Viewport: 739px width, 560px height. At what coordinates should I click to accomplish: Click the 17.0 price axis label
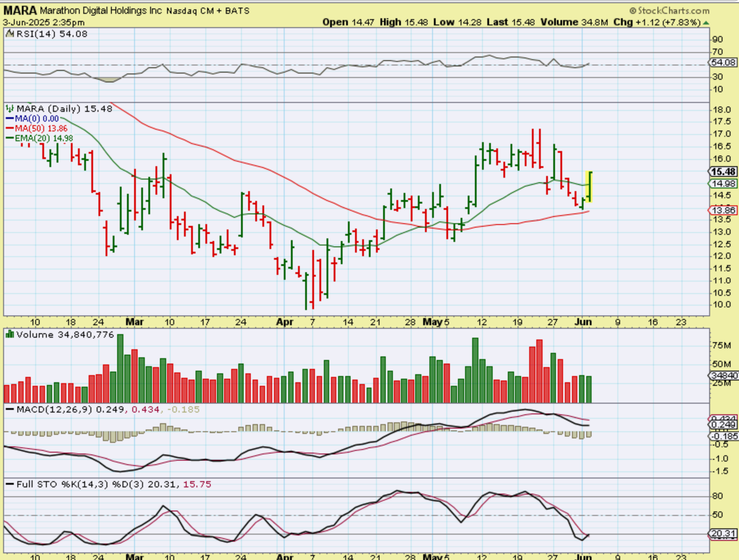tap(722, 134)
